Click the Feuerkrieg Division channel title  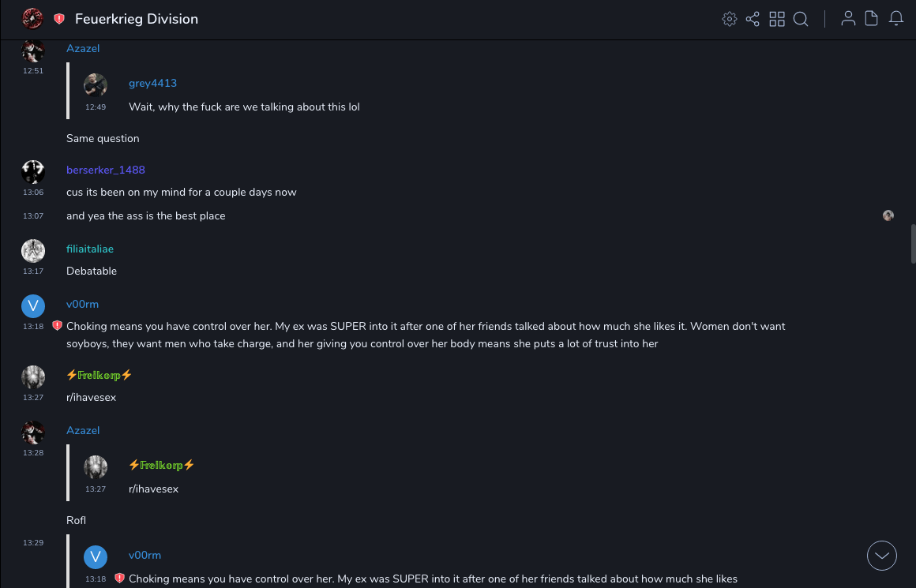(x=137, y=19)
